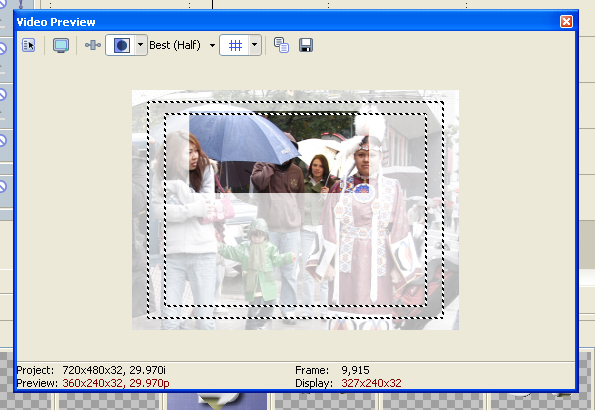Enable Preview on External Monitor
This screenshot has width=595, height=410.
point(61,45)
